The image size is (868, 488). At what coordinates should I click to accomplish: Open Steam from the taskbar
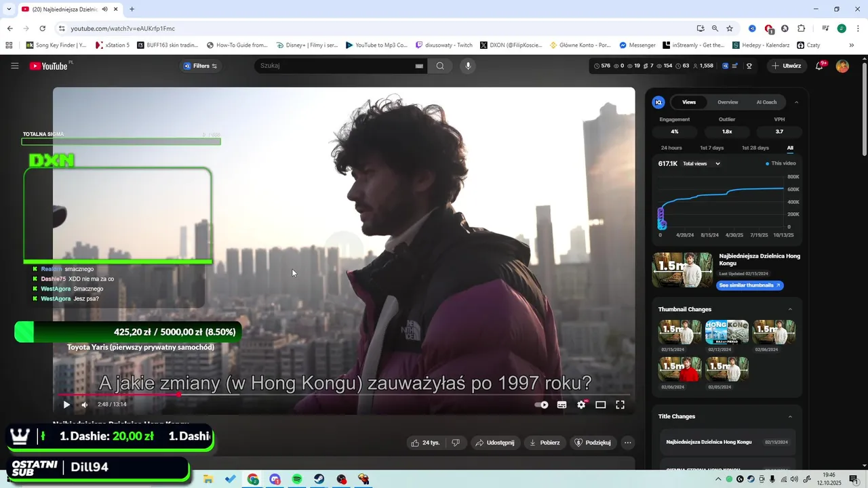pyautogui.click(x=319, y=479)
